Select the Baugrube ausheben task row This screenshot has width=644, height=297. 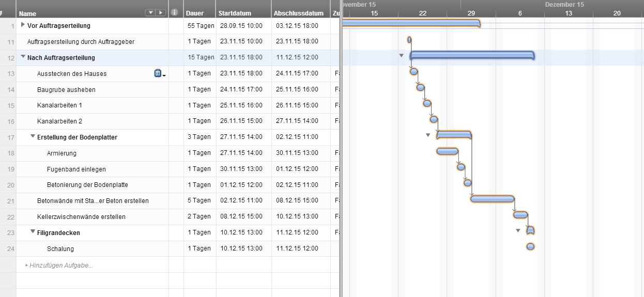66,90
